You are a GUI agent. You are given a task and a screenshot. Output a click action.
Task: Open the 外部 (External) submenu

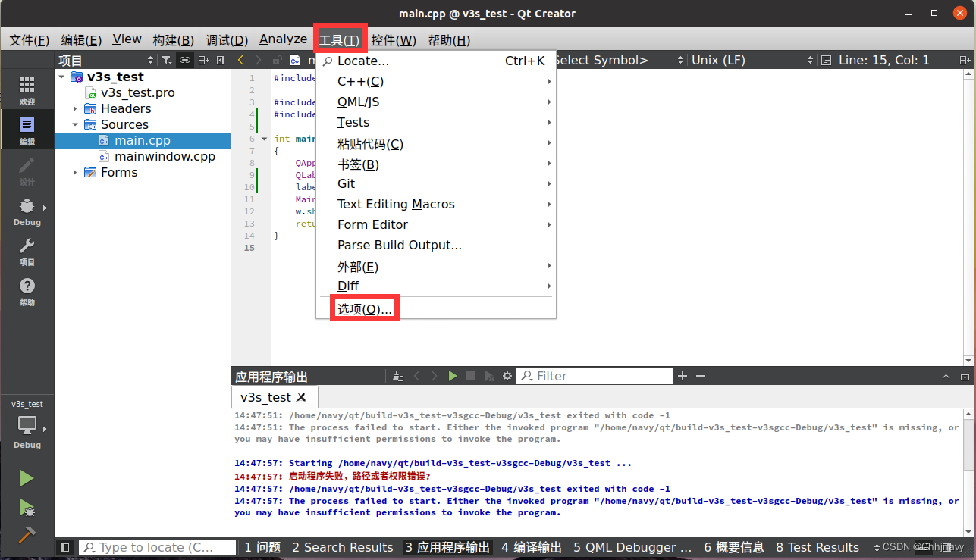pos(436,266)
